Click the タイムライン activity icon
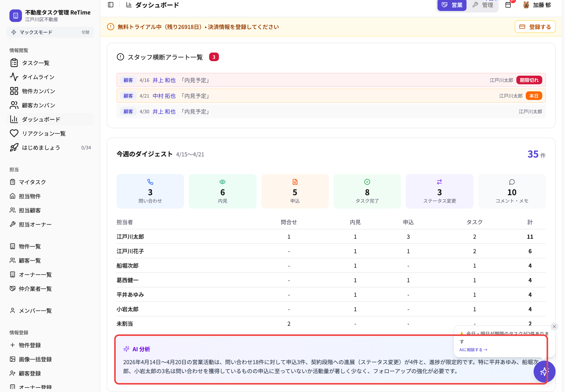The height and width of the screenshot is (392, 565). [x=14, y=77]
